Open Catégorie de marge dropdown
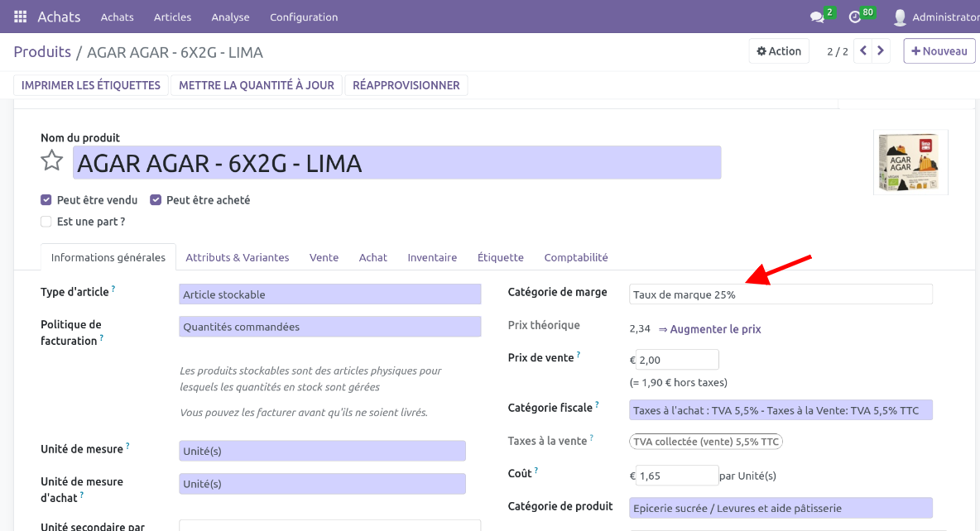Screen dimensions: 980x531 (x=781, y=294)
